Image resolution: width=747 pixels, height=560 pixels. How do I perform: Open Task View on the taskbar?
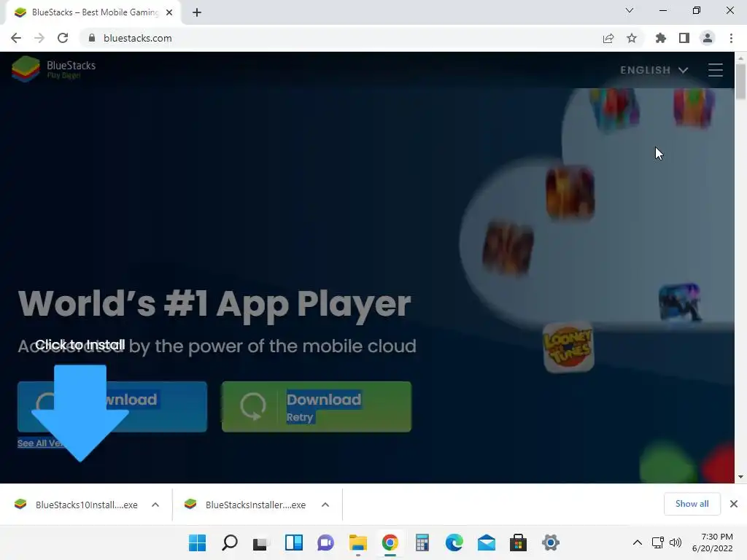(261, 542)
